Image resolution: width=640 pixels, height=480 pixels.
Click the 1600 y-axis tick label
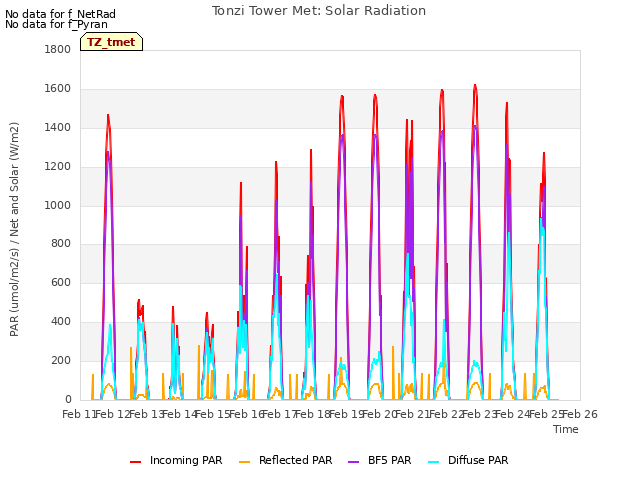(x=58, y=89)
